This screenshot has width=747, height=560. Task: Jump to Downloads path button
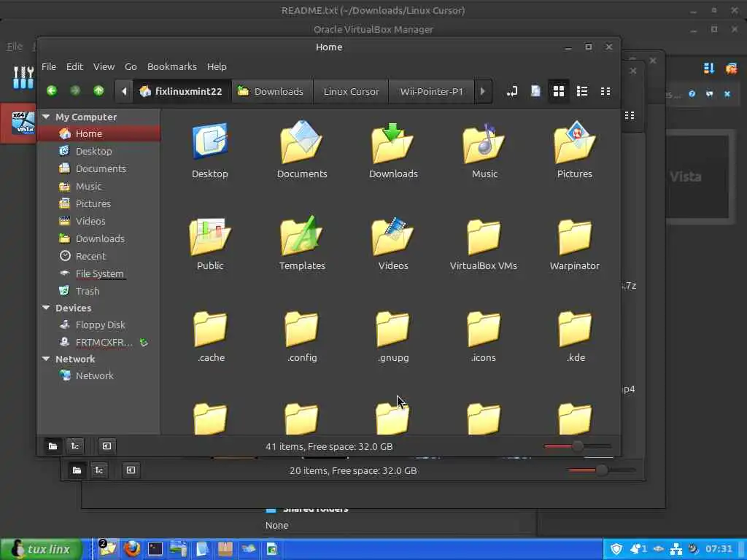pyautogui.click(x=271, y=91)
